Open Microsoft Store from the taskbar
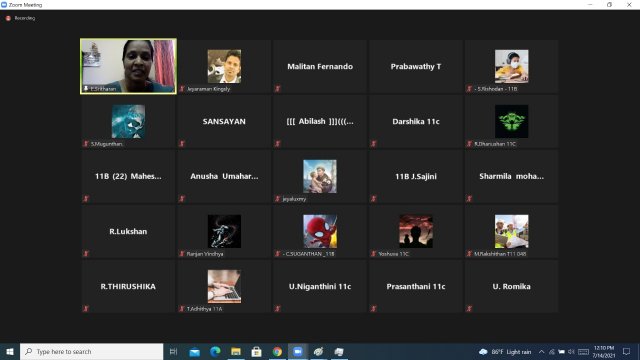Image resolution: width=640 pixels, height=360 pixels. tap(256, 351)
